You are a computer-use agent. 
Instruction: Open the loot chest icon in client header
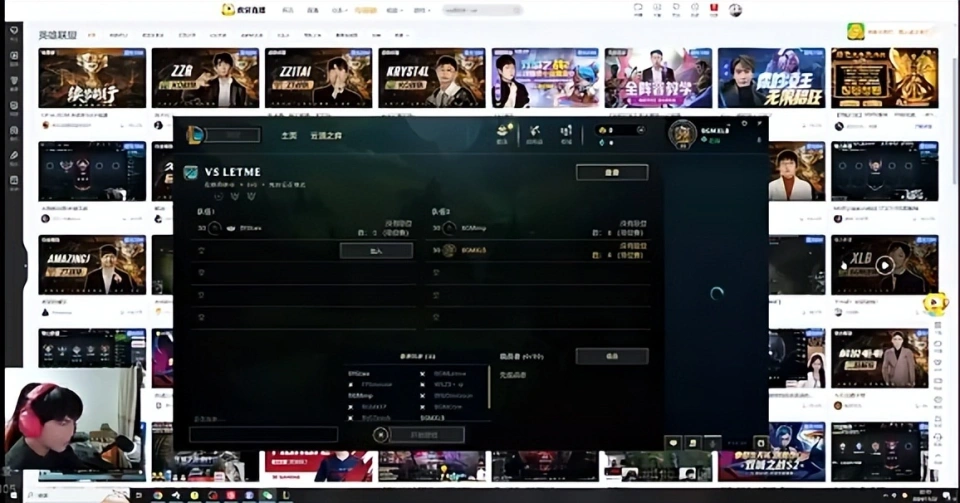[x=505, y=132]
